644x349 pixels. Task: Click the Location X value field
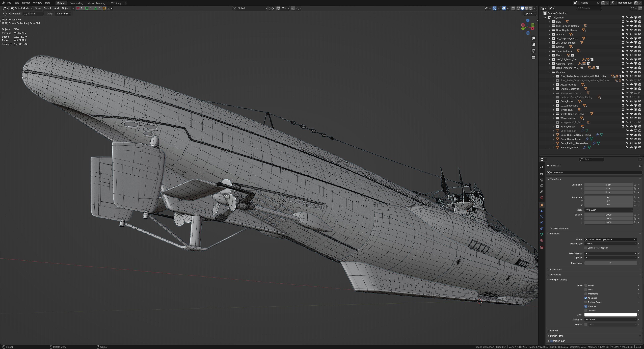[x=608, y=185]
